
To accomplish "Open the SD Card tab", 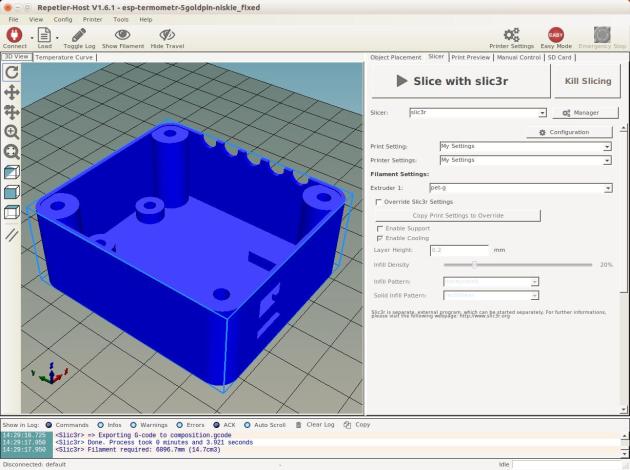I will tap(559, 57).
